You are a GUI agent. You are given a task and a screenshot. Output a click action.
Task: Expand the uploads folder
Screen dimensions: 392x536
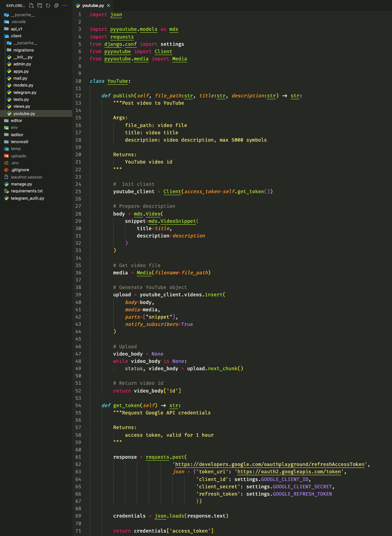[x=36, y=156]
